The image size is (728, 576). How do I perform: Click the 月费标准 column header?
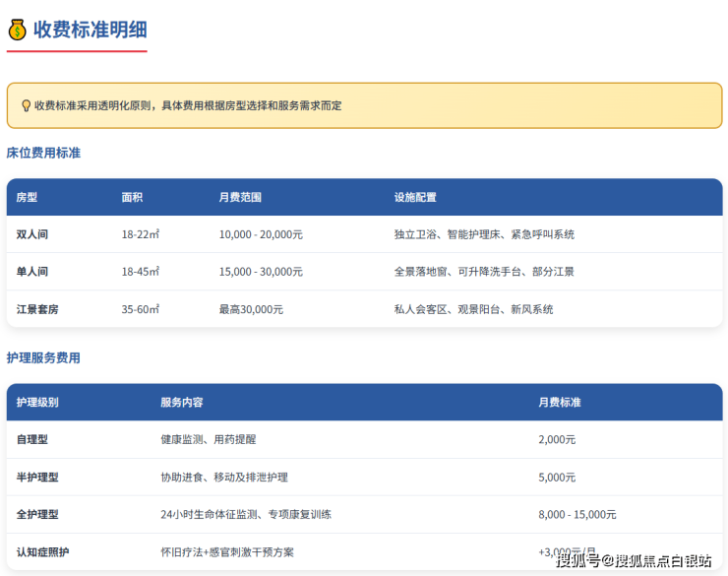click(560, 403)
